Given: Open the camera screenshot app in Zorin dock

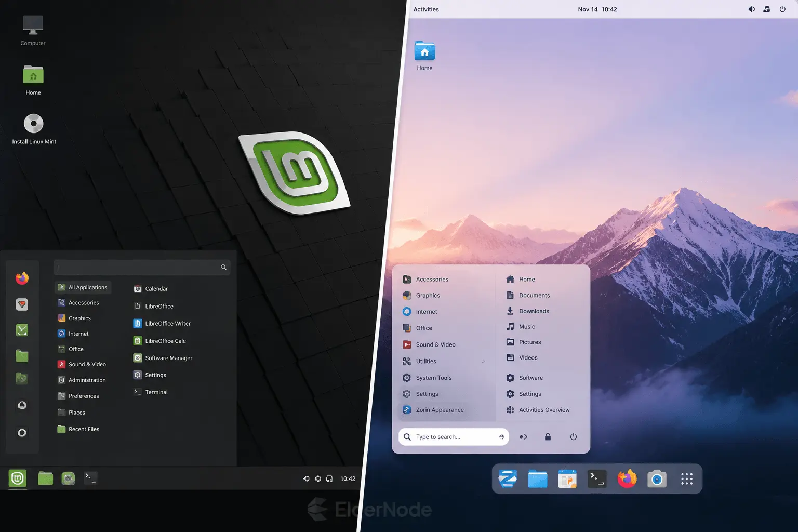Looking at the screenshot, I should click(x=657, y=478).
